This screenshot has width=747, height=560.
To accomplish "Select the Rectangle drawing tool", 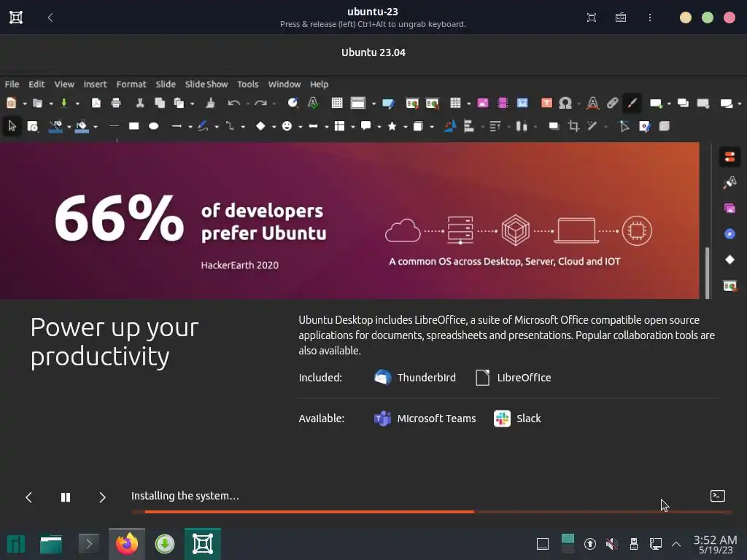I will 134,126.
